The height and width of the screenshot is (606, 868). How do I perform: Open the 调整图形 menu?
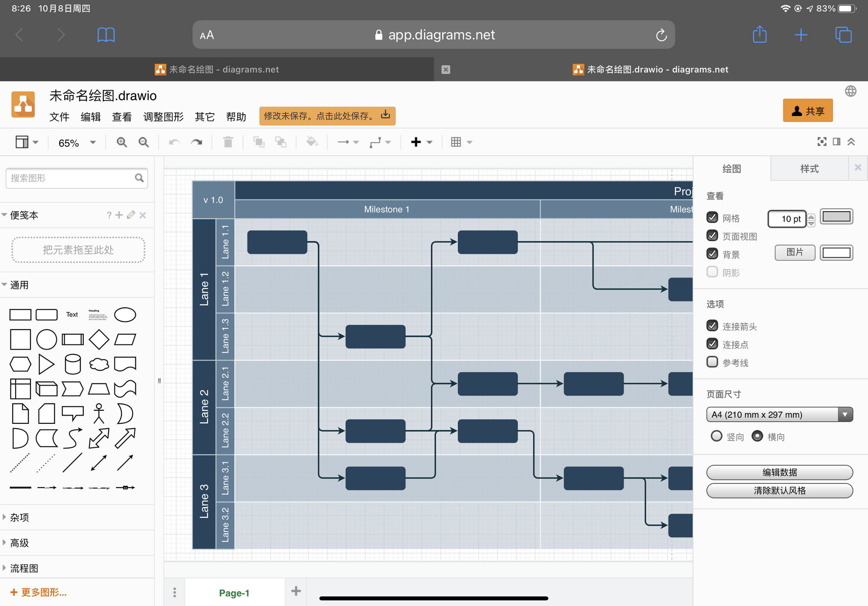coord(163,117)
